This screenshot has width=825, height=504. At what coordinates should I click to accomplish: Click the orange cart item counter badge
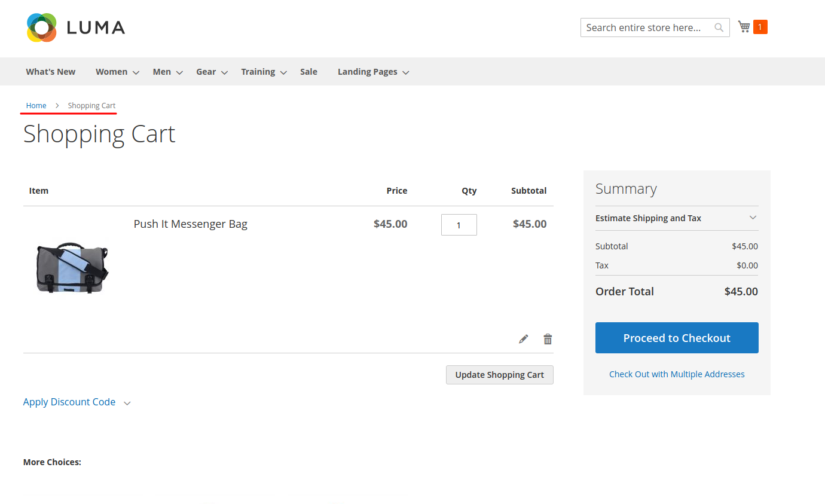[x=759, y=27]
